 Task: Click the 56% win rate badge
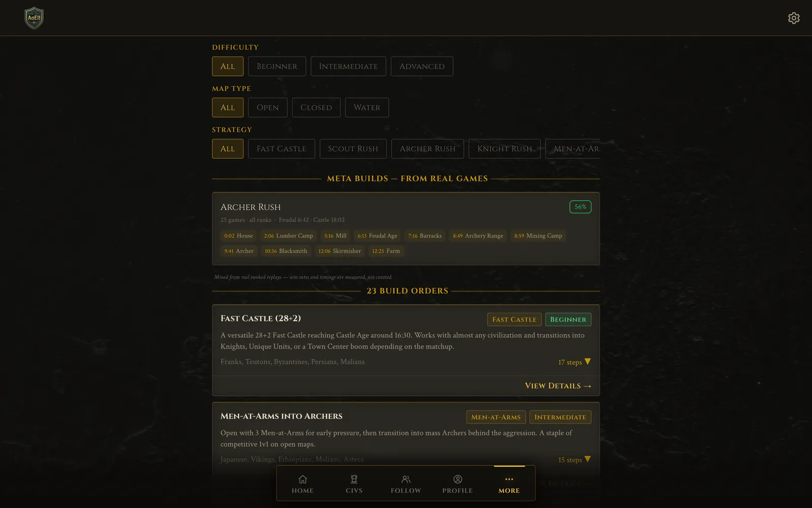580,207
